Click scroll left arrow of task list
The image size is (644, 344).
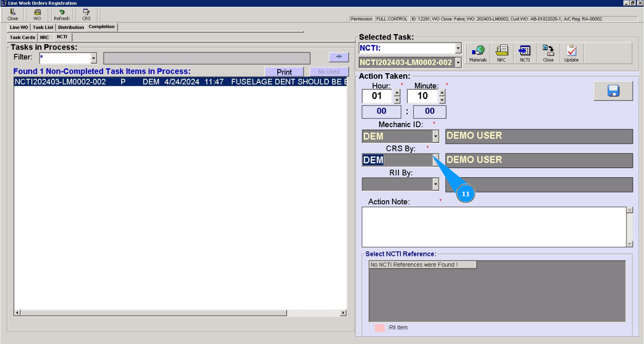tap(18, 313)
